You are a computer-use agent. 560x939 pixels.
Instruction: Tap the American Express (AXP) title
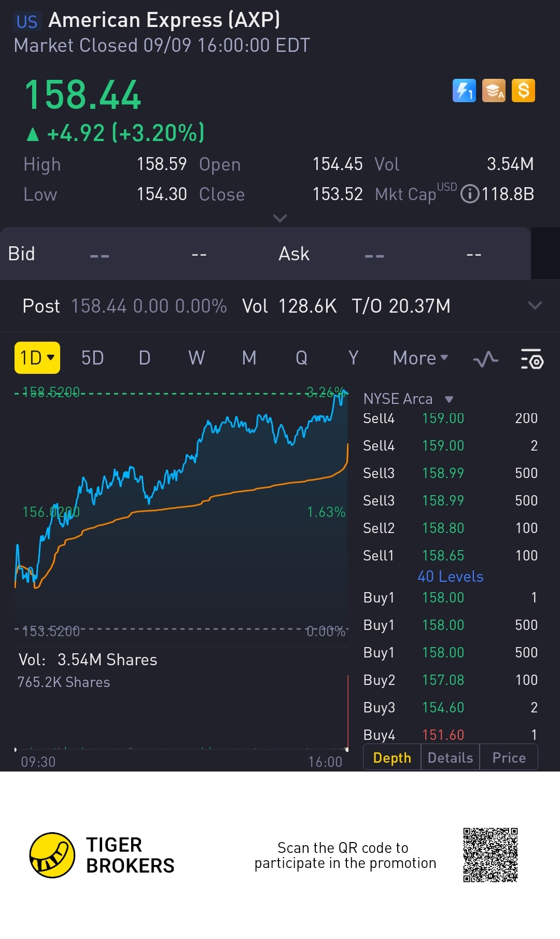click(164, 20)
